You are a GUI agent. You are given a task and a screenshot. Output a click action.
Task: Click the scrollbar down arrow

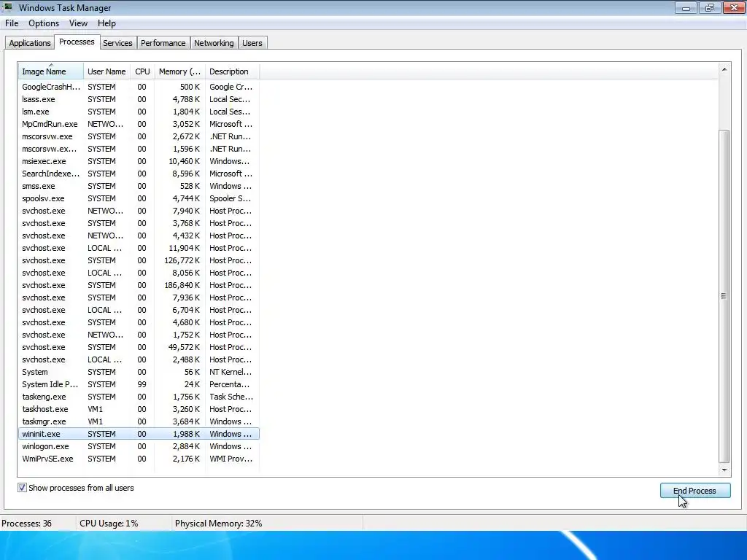point(724,470)
